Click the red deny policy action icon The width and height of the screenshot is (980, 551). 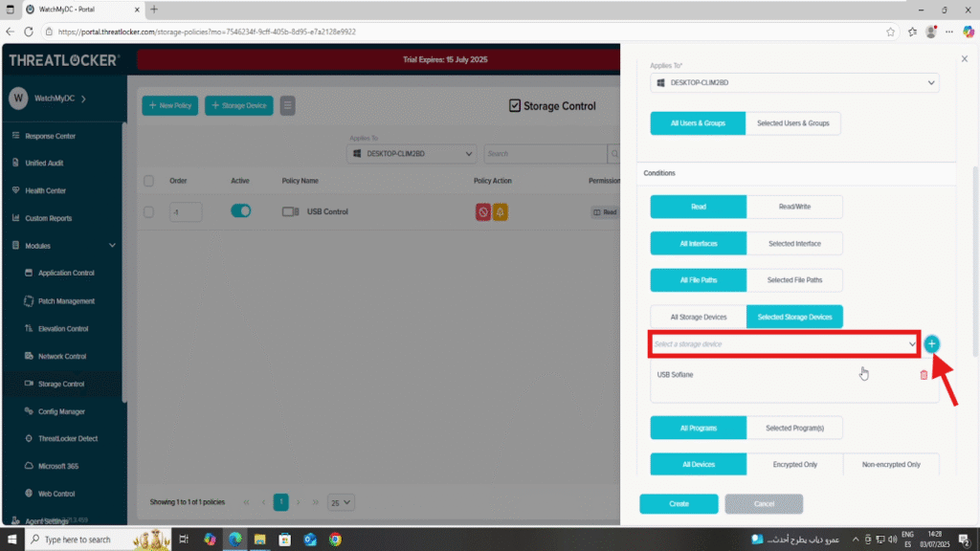click(x=482, y=212)
